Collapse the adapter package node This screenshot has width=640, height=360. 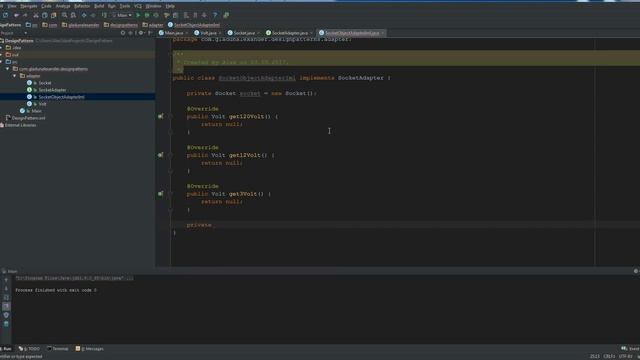pos(15,76)
